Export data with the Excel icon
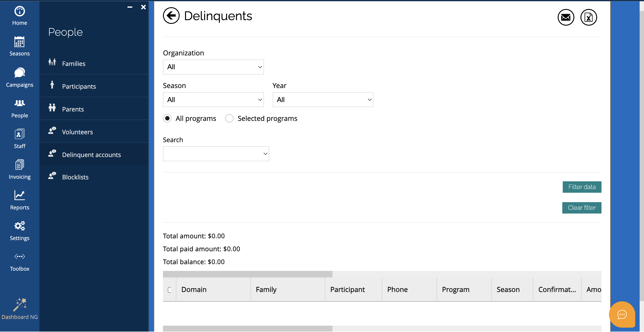 coord(588,17)
